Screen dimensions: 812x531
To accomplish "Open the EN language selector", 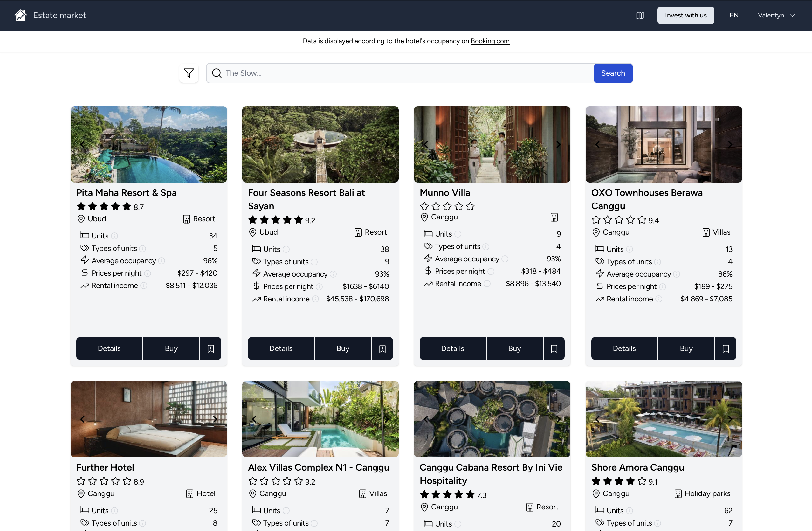I will (x=734, y=15).
